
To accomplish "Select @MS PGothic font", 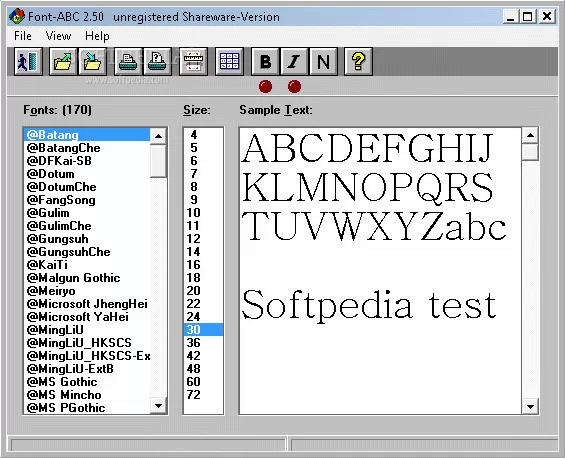I will pyautogui.click(x=87, y=408).
